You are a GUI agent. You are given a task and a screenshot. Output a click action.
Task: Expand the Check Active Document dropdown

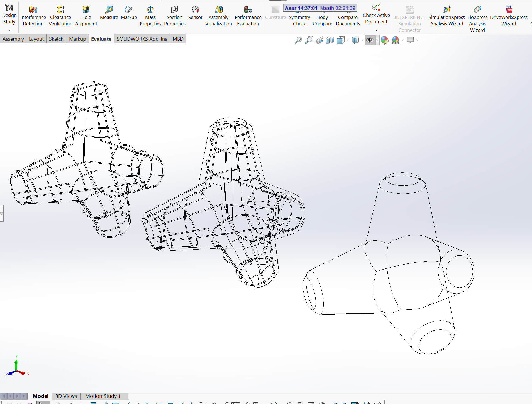click(376, 30)
